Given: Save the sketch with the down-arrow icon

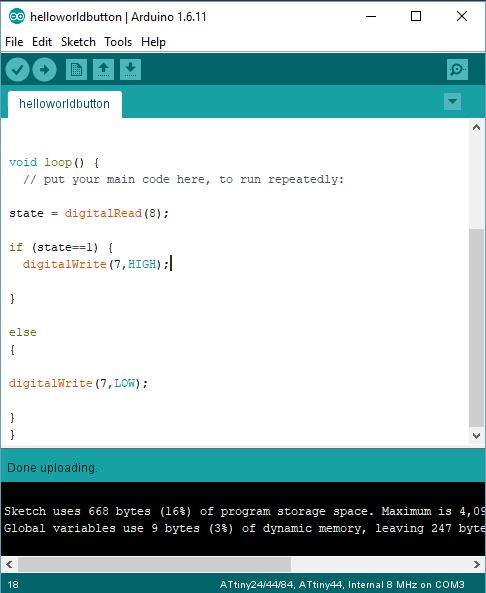Looking at the screenshot, I should [x=130, y=70].
